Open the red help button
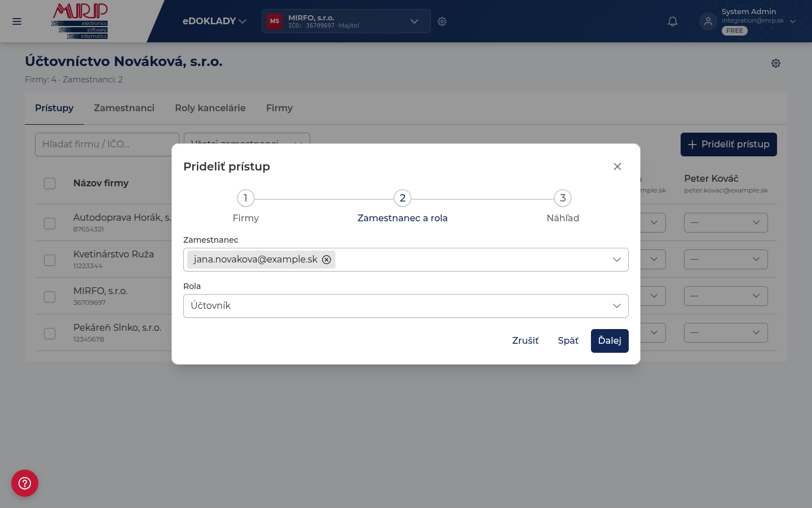The width and height of the screenshot is (812, 508). click(x=25, y=483)
